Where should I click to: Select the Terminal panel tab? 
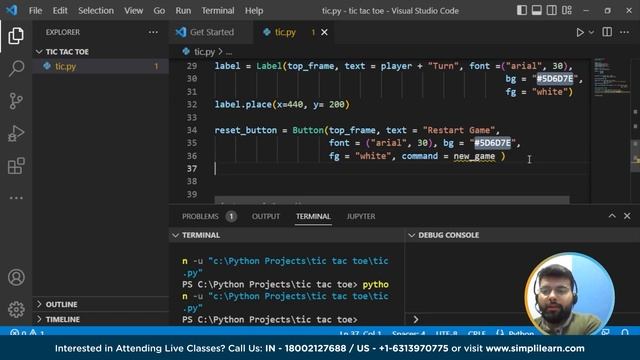click(313, 216)
